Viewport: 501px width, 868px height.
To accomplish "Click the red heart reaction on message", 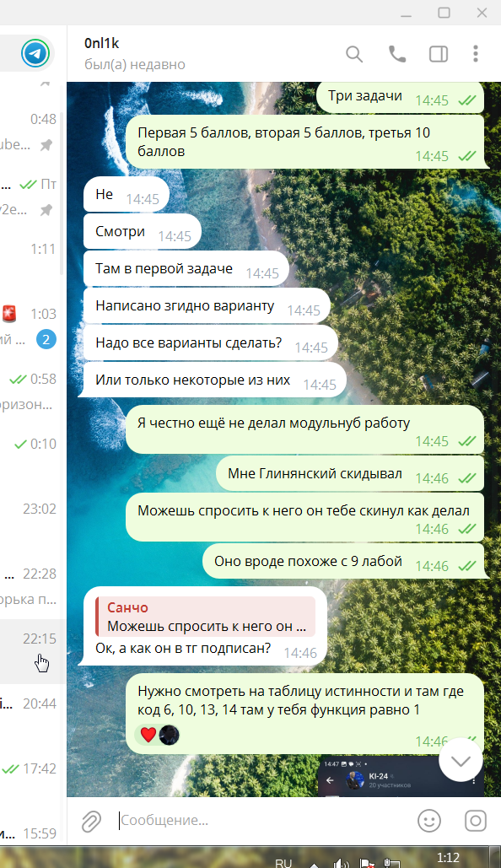I will (x=148, y=735).
